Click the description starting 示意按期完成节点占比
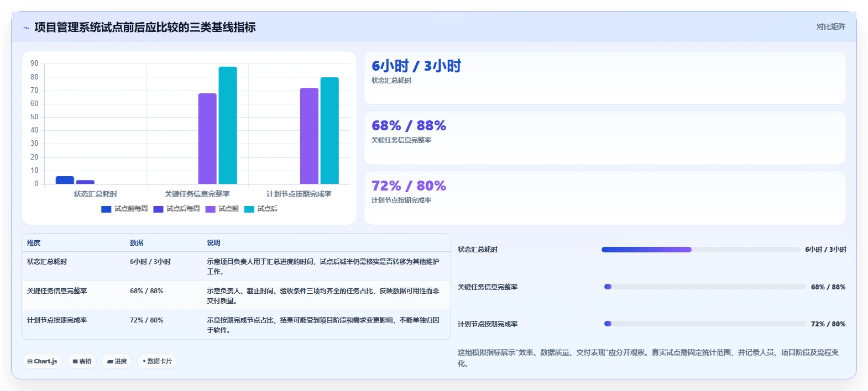 pyautogui.click(x=323, y=325)
